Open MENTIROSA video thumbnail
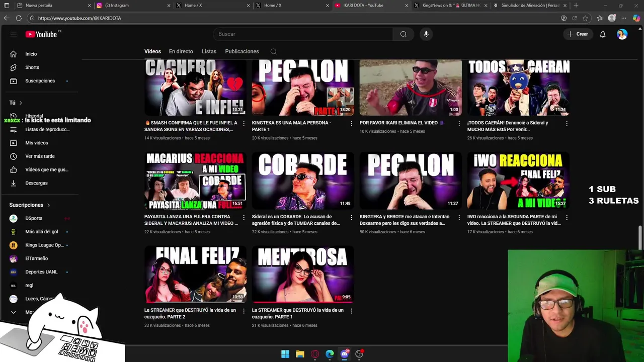The image size is (644, 362). (x=303, y=274)
